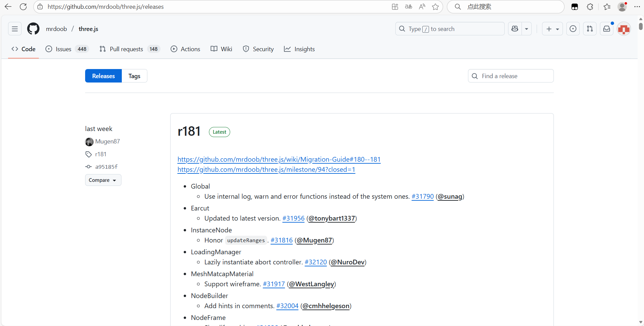Viewport: 644px width, 326px height.
Task: Open the Migration-Guide#180--181 wiki link
Action: pyautogui.click(x=279, y=159)
